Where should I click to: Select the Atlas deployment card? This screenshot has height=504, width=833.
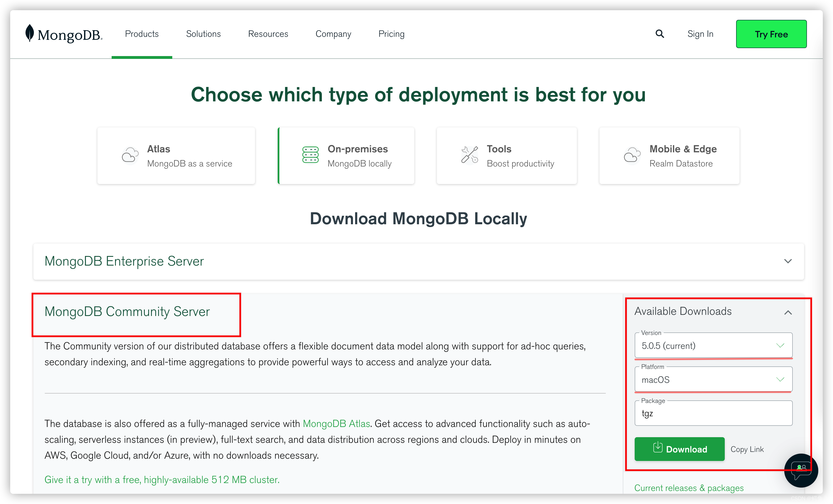click(x=176, y=156)
